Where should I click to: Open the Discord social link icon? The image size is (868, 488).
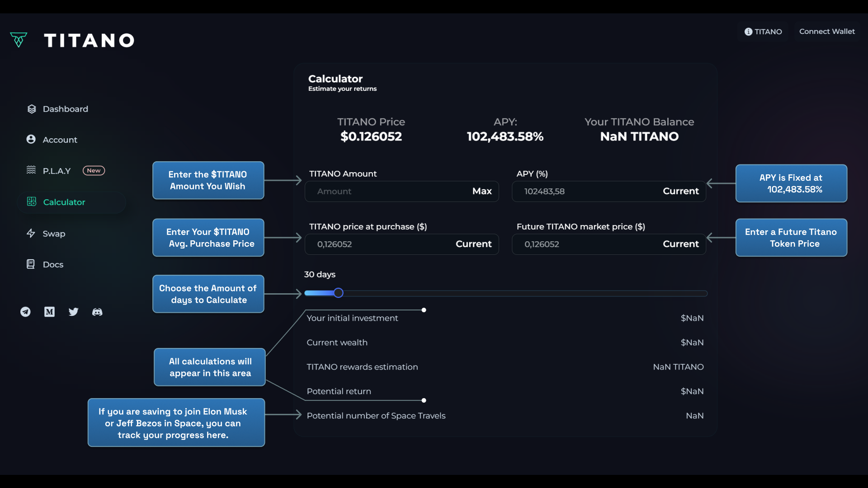[x=97, y=312]
